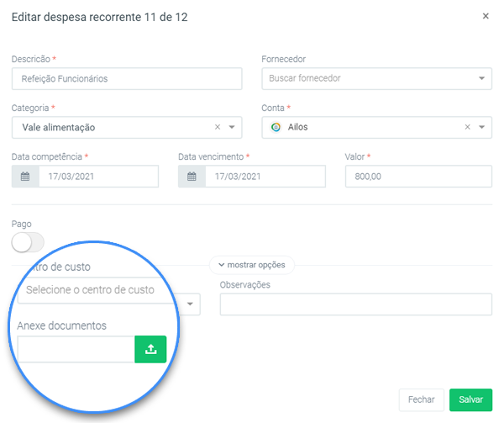Screen dimensions: 504x423
Task: Focus the Valor amount field
Action: click(417, 177)
